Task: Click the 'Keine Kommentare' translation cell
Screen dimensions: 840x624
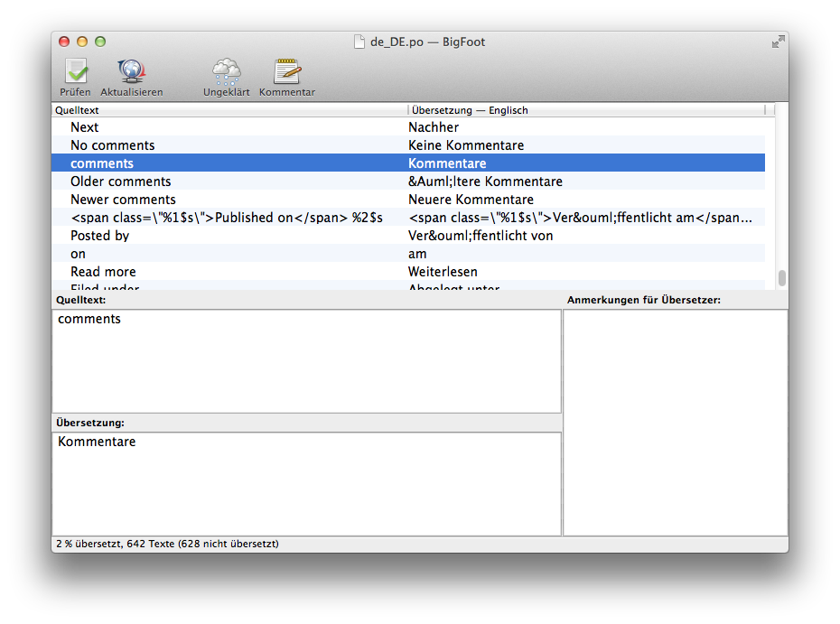Action: point(586,145)
